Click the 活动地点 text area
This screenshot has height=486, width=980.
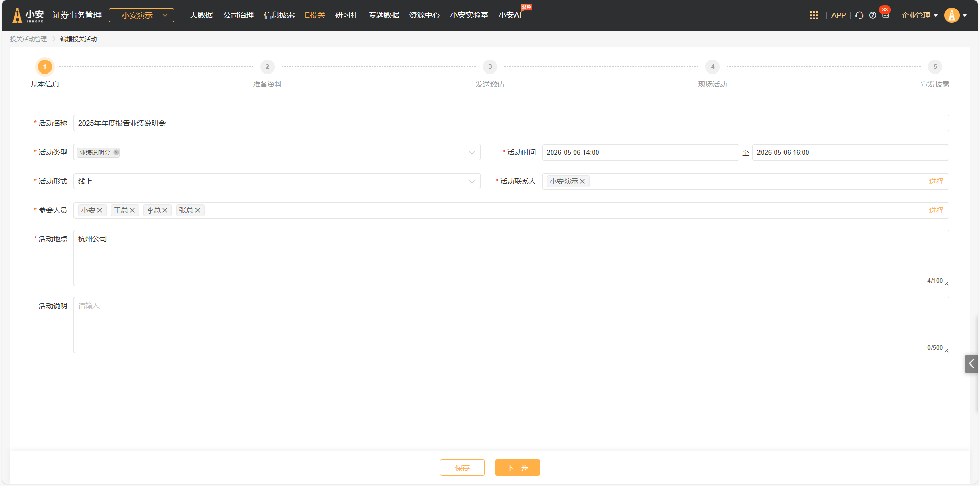tap(511, 258)
